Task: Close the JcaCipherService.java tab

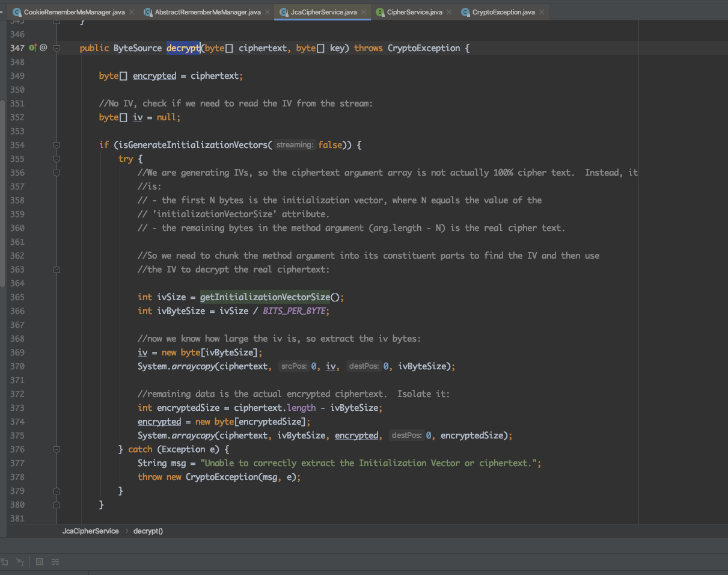Action: point(364,12)
